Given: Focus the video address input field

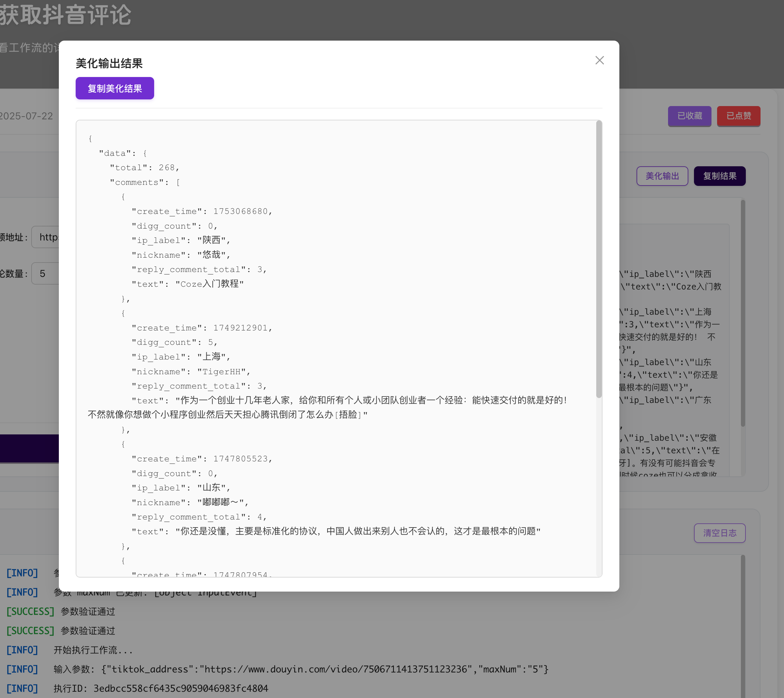Looking at the screenshot, I should click(46, 237).
